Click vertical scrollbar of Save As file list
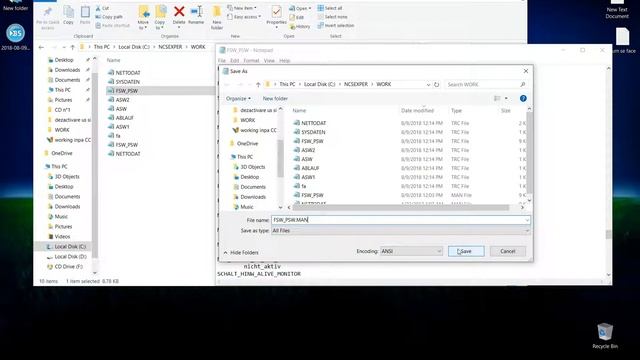 click(x=529, y=153)
